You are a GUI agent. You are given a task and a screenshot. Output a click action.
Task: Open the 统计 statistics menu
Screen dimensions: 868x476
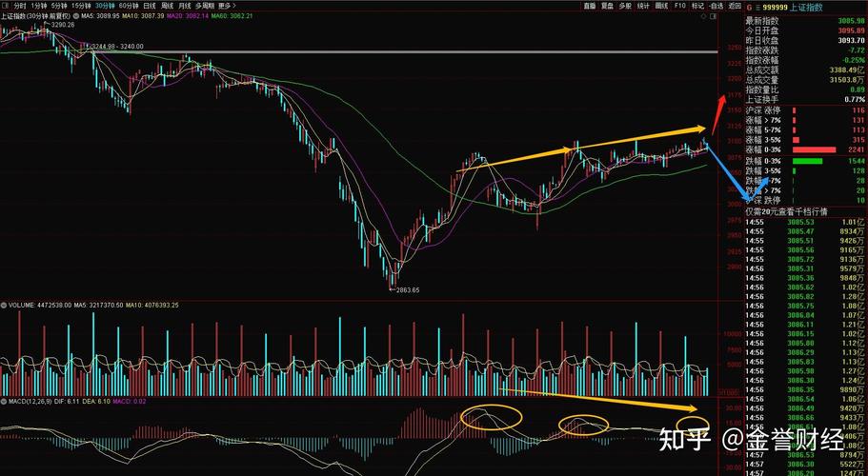coord(643,5)
